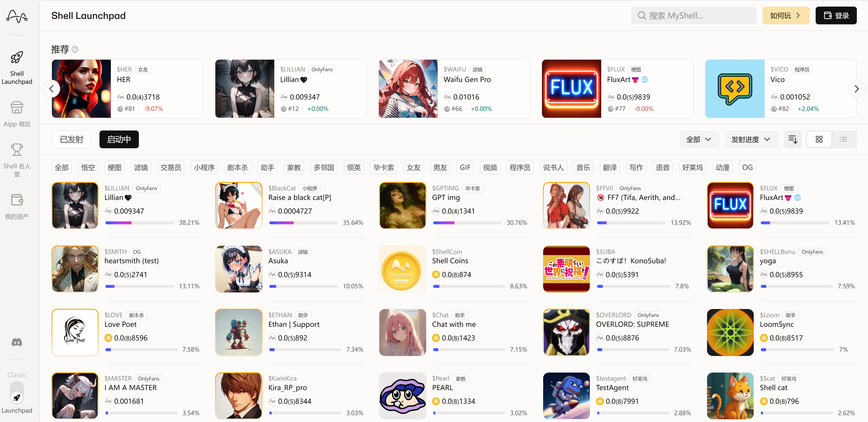The width and height of the screenshot is (868, 422).
Task: Show next recommended items with right arrow
Action: (x=856, y=89)
